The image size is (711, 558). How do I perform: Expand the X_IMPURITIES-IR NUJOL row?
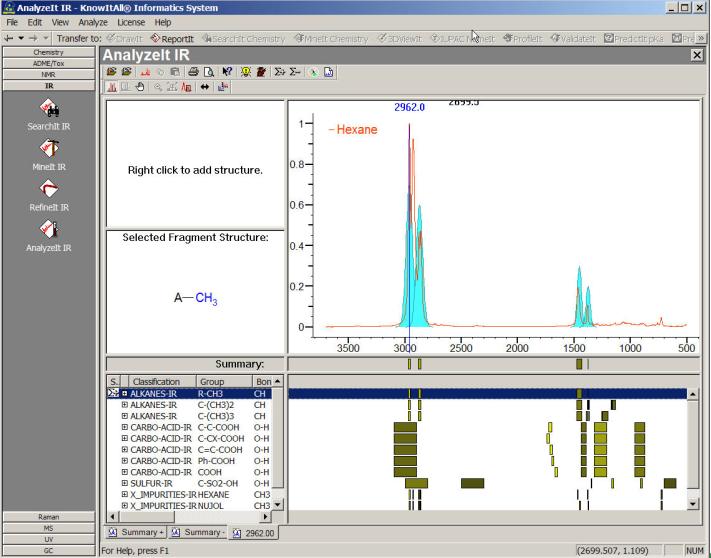coord(125,506)
